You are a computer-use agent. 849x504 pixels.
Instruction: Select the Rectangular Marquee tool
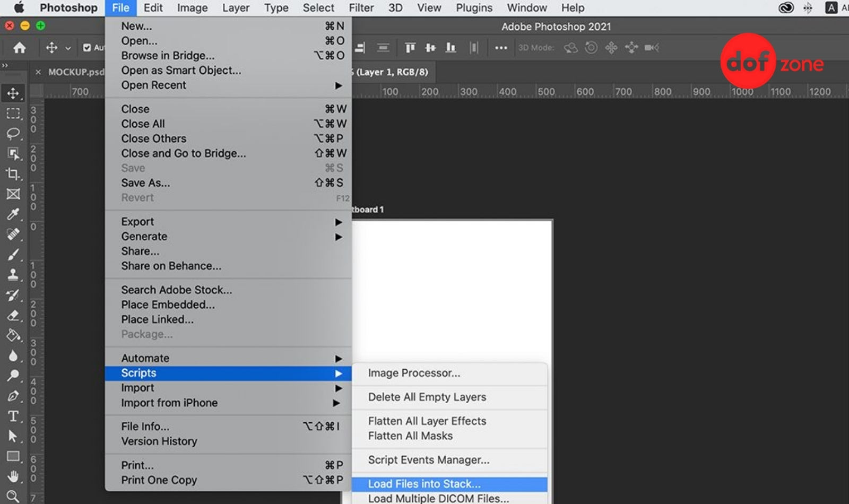[x=13, y=114]
